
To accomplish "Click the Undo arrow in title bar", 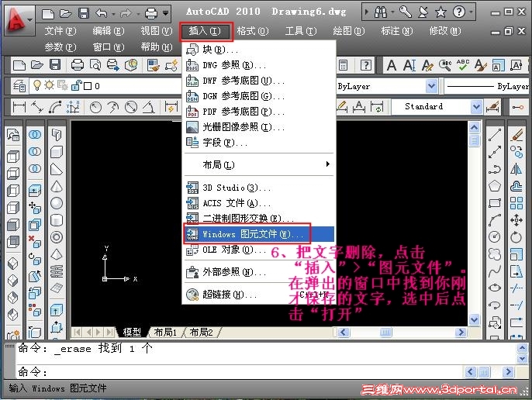I will click(102, 14).
